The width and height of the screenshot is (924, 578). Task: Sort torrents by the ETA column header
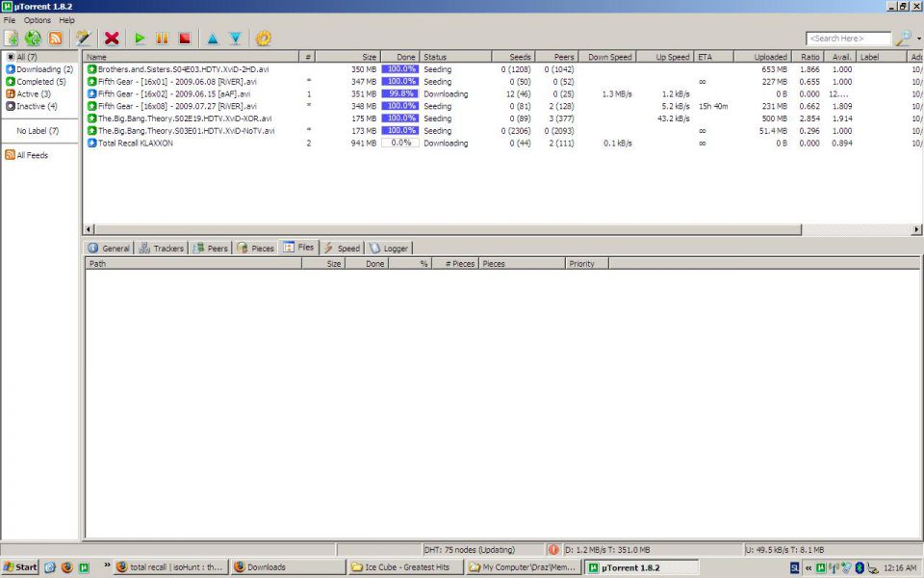tap(714, 57)
